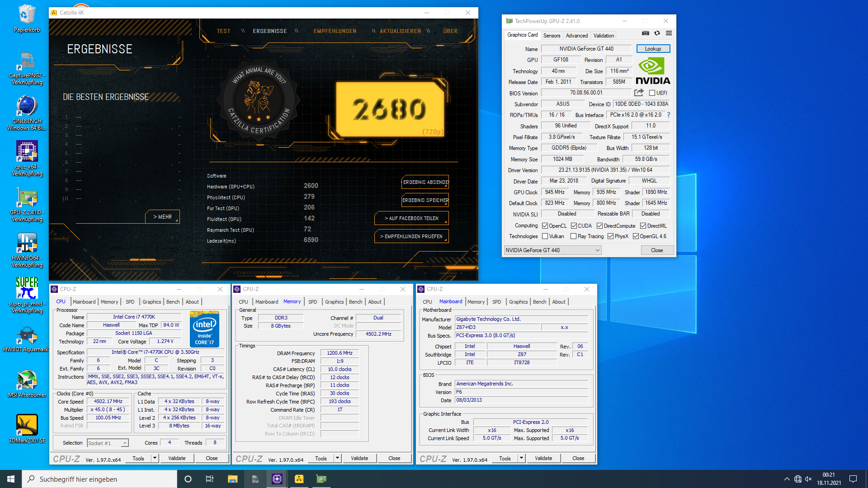Click AUF FACEBOOK TEILEN button

[411, 218]
